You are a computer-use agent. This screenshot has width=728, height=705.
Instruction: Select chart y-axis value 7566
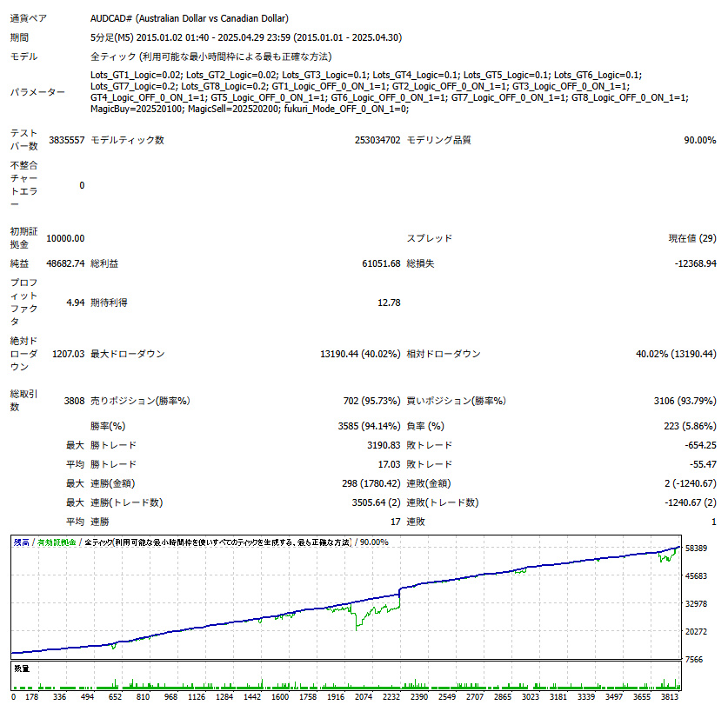[x=694, y=660]
